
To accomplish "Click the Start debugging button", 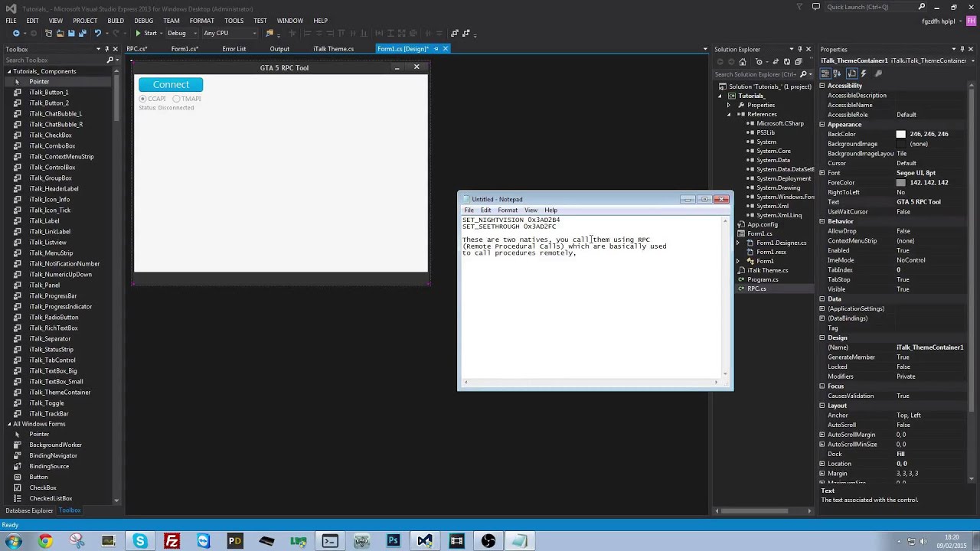I will [x=145, y=33].
